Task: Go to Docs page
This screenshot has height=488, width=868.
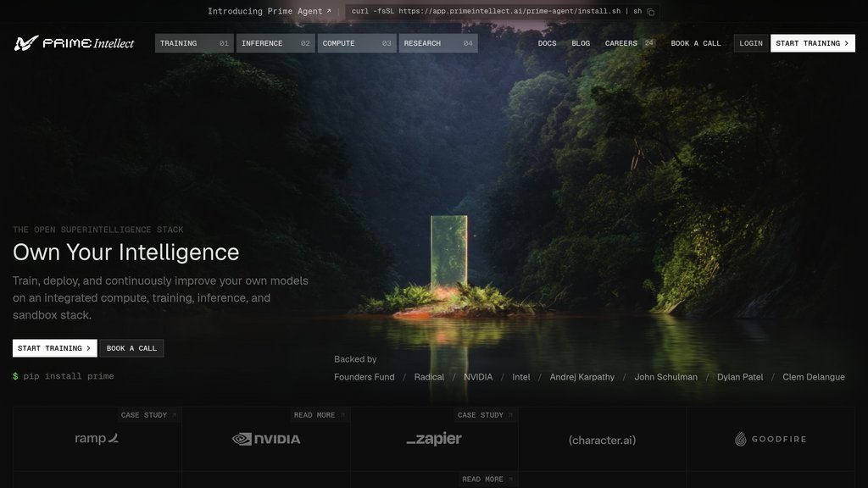Action: click(547, 43)
